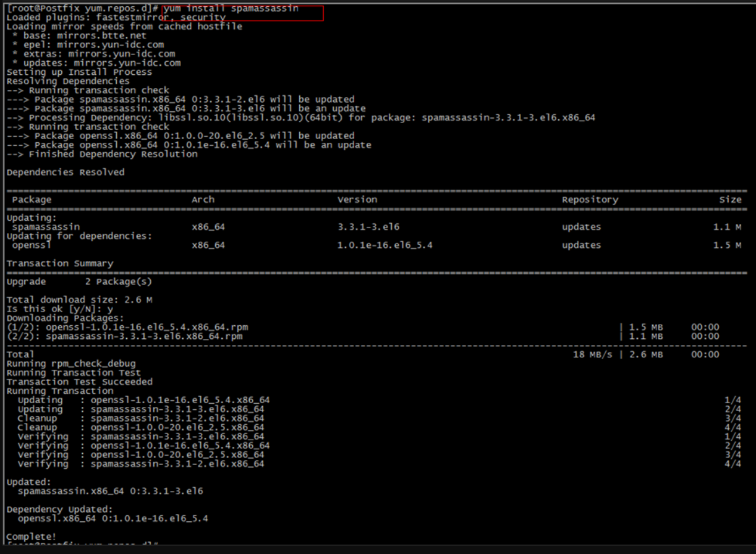Select the 'Processing Dependency: libssl.so.10' line
This screenshot has width=756, height=554.
[300, 117]
